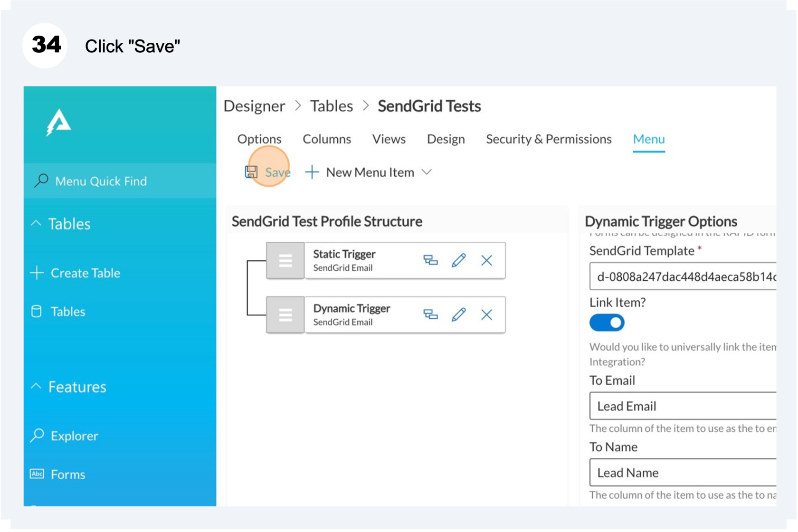Edit Dynamic Trigger with pencil icon

[458, 314]
